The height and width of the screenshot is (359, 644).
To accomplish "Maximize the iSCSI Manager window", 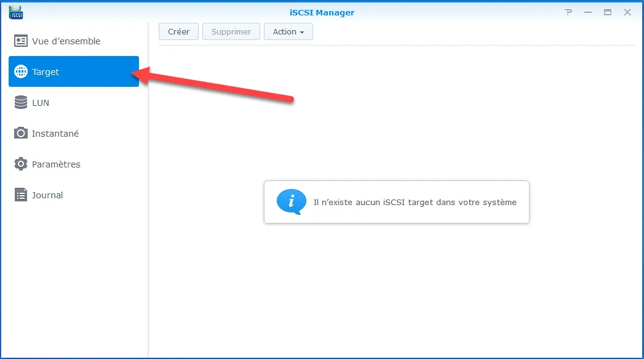I will [608, 12].
